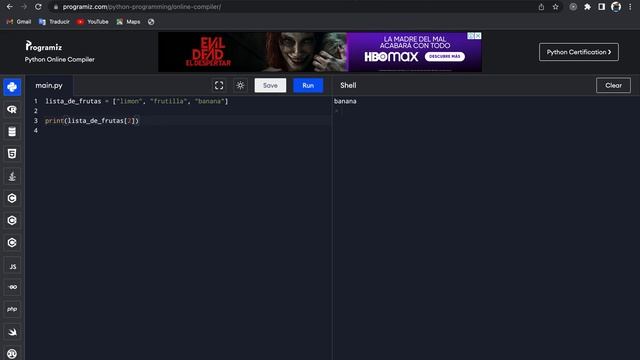The width and height of the screenshot is (640, 360).
Task: Click the "banana" output in the Shell
Action: coord(345,101)
